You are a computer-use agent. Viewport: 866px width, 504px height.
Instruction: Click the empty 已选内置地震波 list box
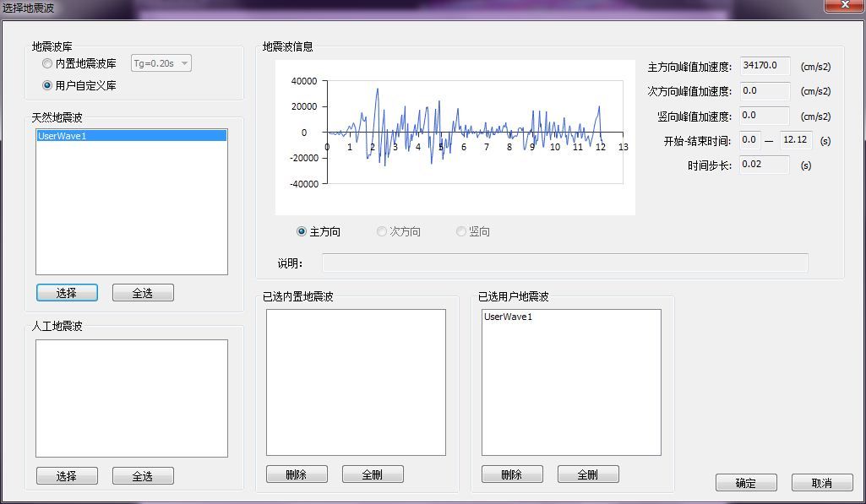pos(356,382)
